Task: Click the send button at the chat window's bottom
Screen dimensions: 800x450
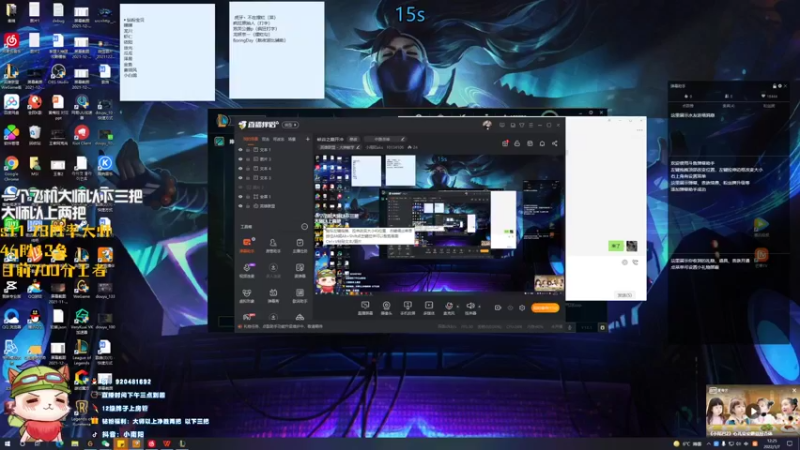Action: 625,295
